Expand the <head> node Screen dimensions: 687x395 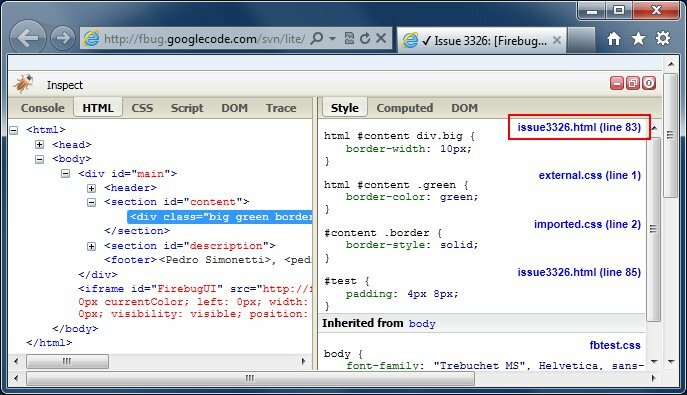(x=39, y=145)
